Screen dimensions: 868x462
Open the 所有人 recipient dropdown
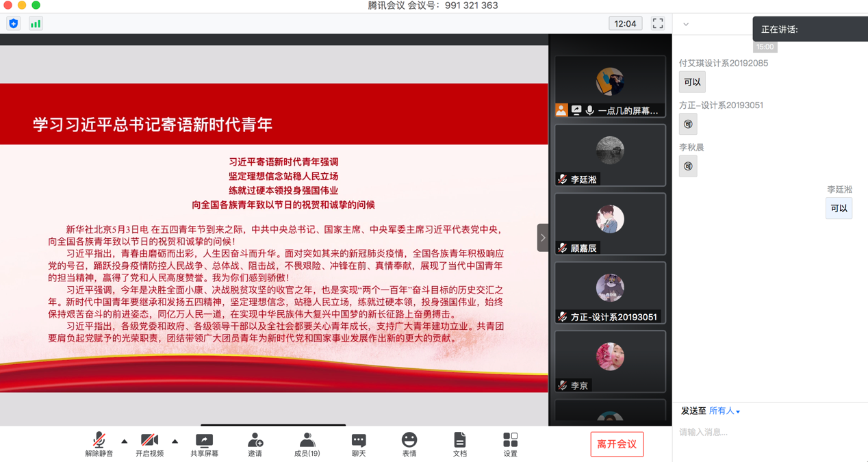point(724,411)
